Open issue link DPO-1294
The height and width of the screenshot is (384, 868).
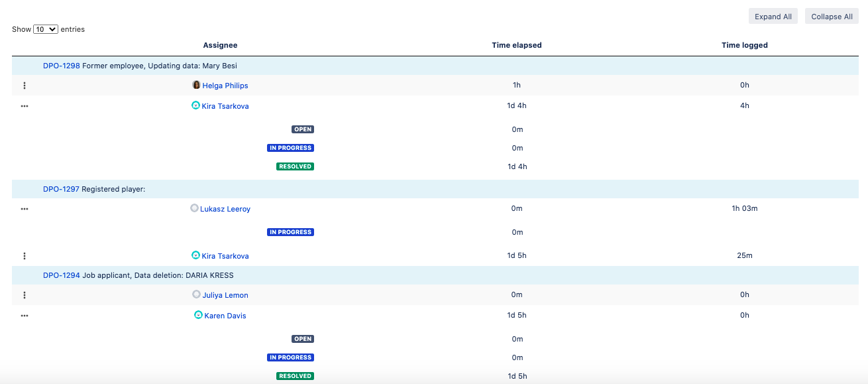click(62, 275)
